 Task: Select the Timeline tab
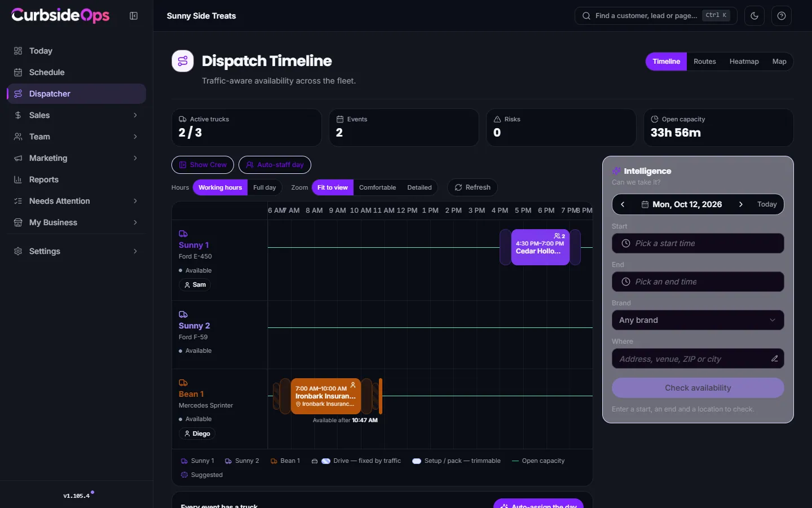[x=666, y=62]
